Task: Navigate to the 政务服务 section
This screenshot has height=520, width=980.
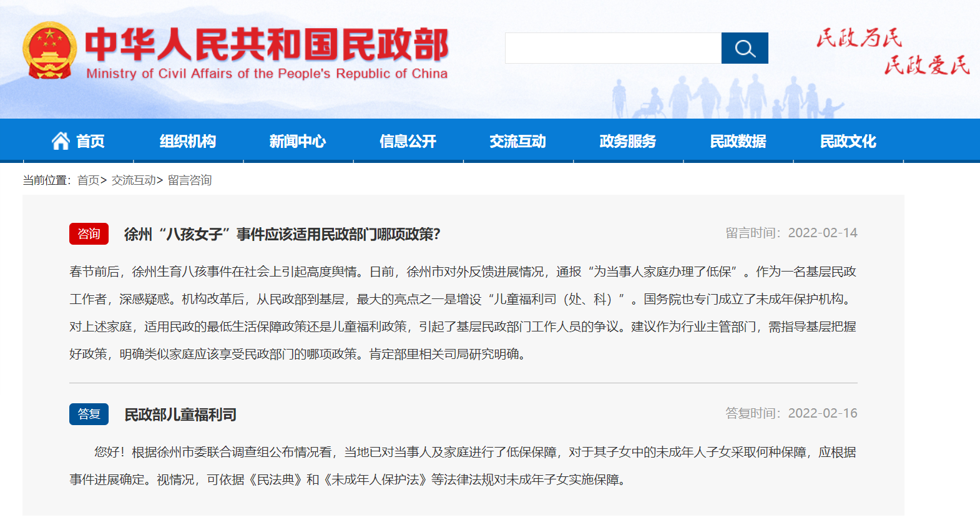Action: tap(627, 141)
